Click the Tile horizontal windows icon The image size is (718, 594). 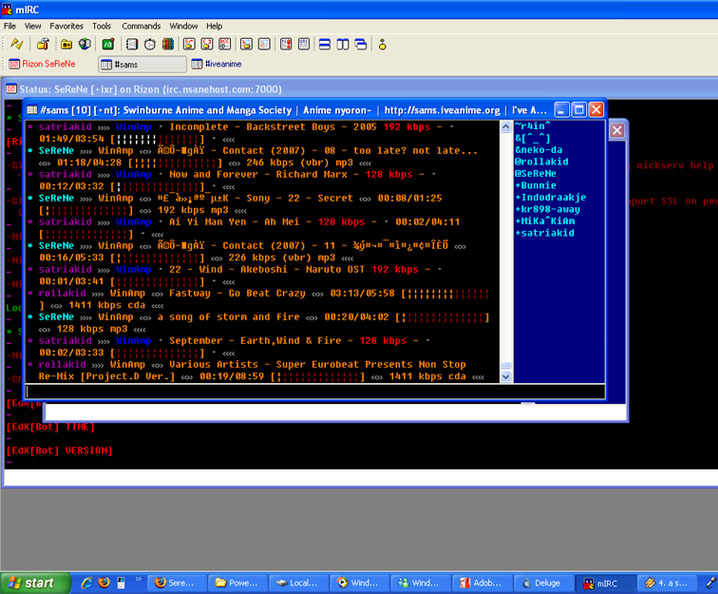325,44
